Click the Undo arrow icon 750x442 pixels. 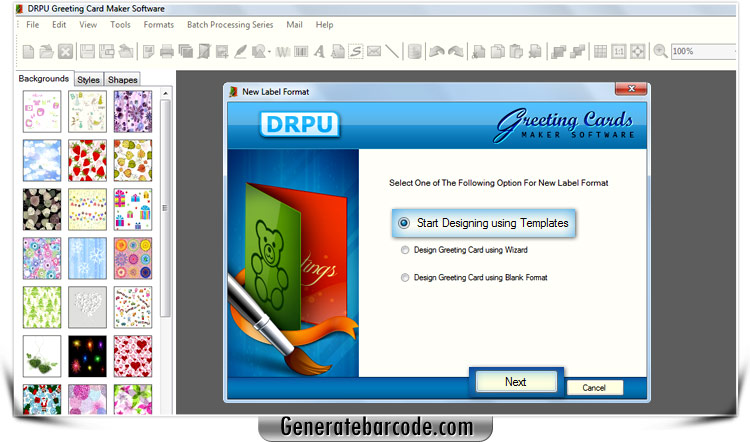click(437, 51)
